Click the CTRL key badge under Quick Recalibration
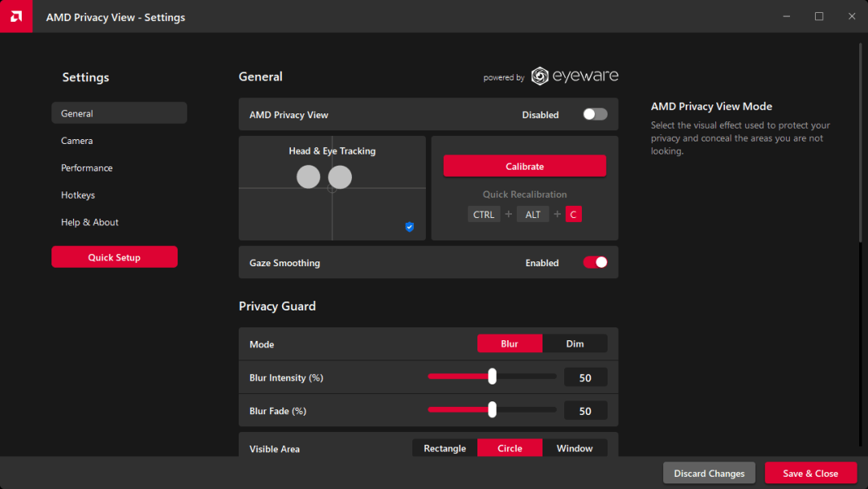This screenshot has height=489, width=868. pyautogui.click(x=483, y=214)
